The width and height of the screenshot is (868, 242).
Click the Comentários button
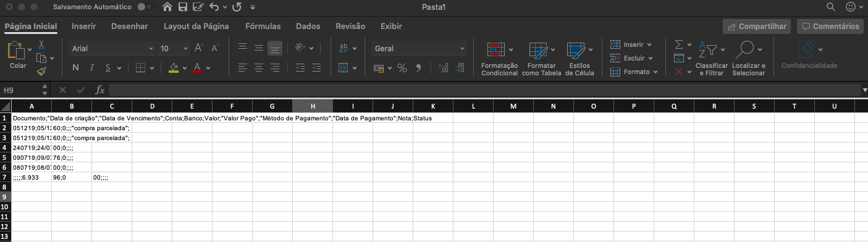[830, 27]
